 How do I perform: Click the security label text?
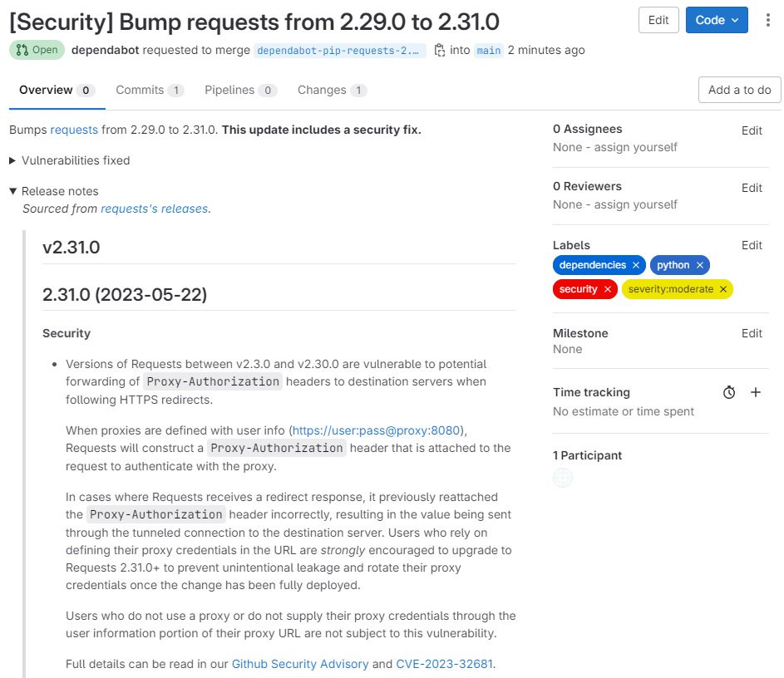(x=578, y=289)
